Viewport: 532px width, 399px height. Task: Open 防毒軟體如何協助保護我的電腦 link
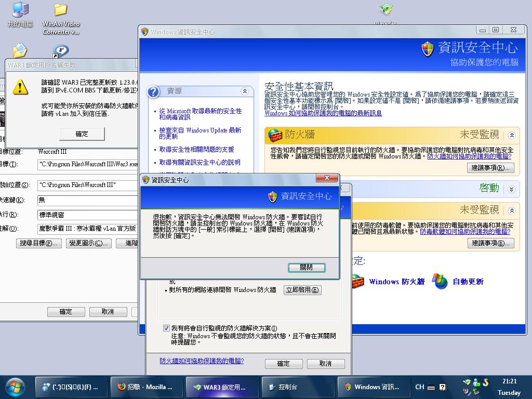pyautogui.click(x=465, y=231)
